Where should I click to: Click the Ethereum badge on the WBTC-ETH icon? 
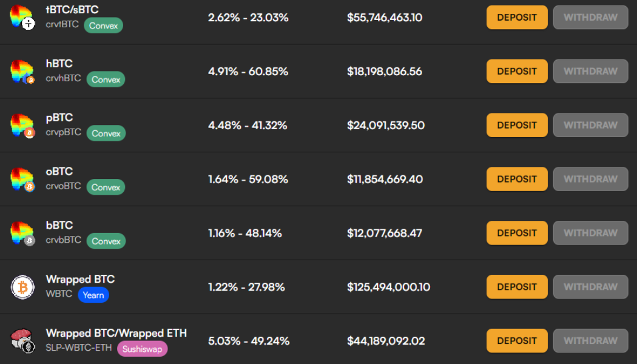point(29,348)
